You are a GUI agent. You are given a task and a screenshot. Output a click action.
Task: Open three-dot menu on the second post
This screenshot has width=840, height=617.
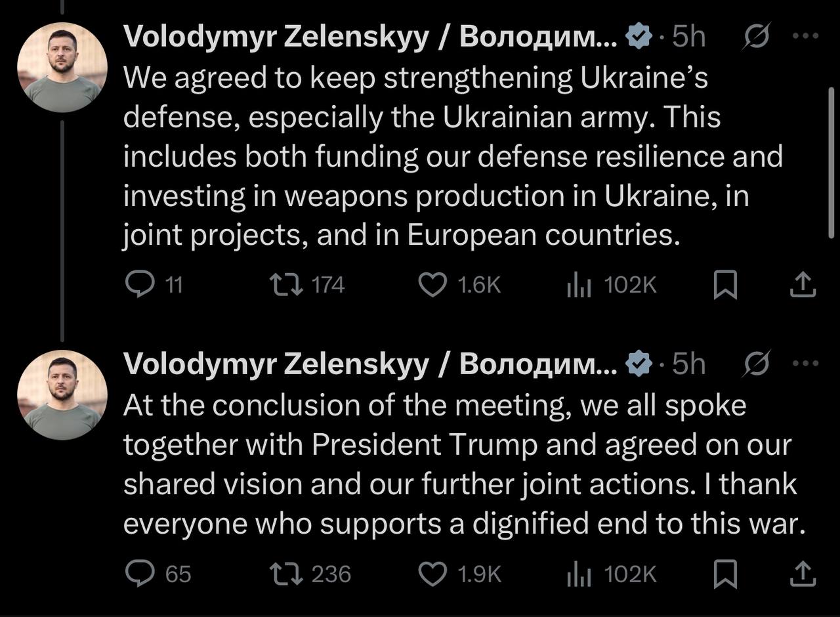805,363
